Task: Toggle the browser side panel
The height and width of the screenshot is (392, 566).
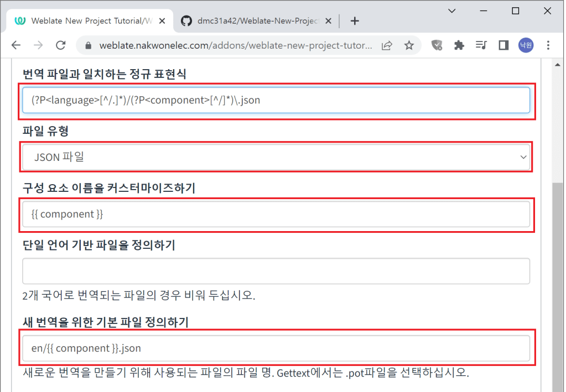Action: (503, 45)
